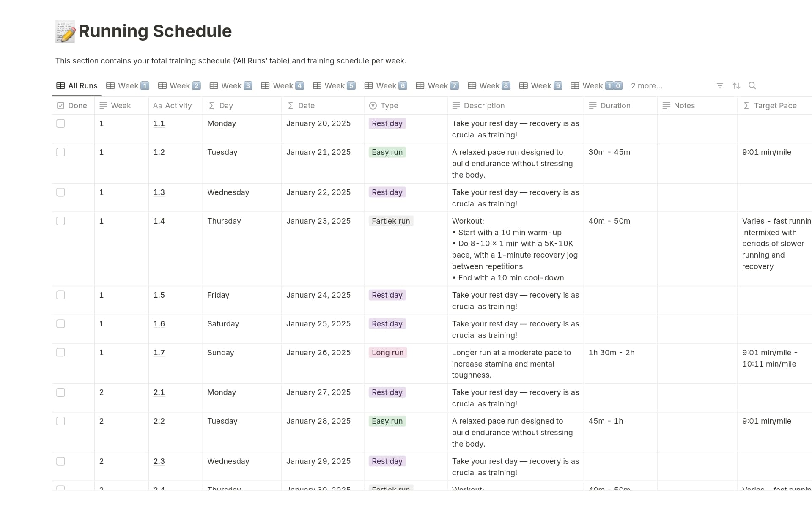Viewport: 812px width, 507px height.
Task: Click the search magnifier icon
Action: coord(752,86)
